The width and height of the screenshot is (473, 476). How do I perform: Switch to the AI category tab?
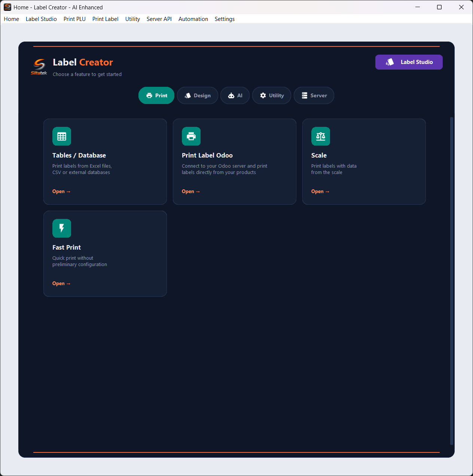click(x=235, y=95)
